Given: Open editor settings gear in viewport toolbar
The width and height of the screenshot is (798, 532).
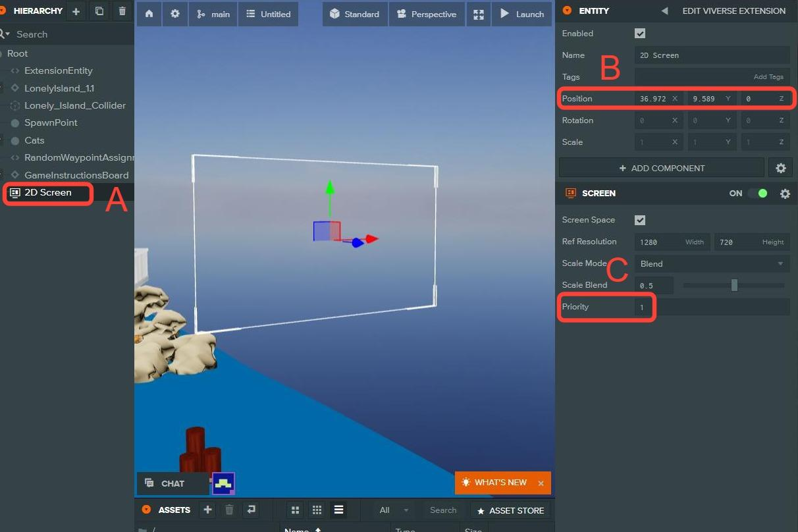Looking at the screenshot, I should coord(175,14).
